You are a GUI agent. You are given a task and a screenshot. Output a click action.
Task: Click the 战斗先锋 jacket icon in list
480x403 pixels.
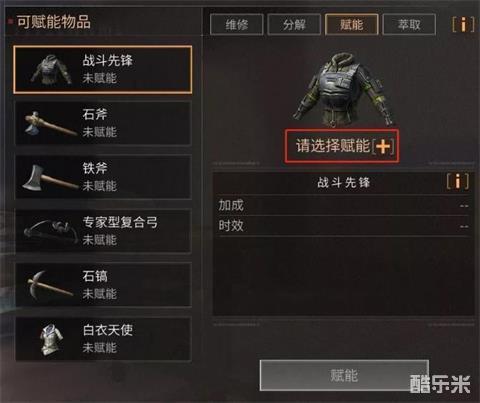(x=52, y=69)
